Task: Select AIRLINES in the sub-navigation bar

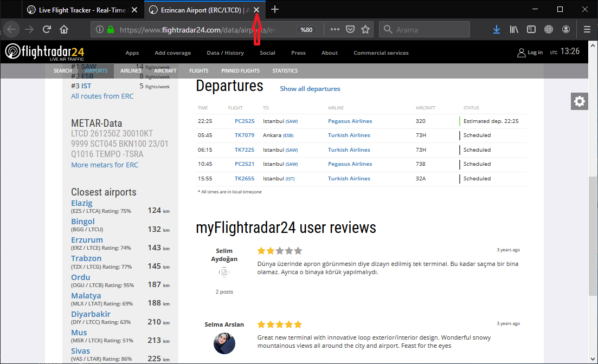Action: click(x=131, y=70)
